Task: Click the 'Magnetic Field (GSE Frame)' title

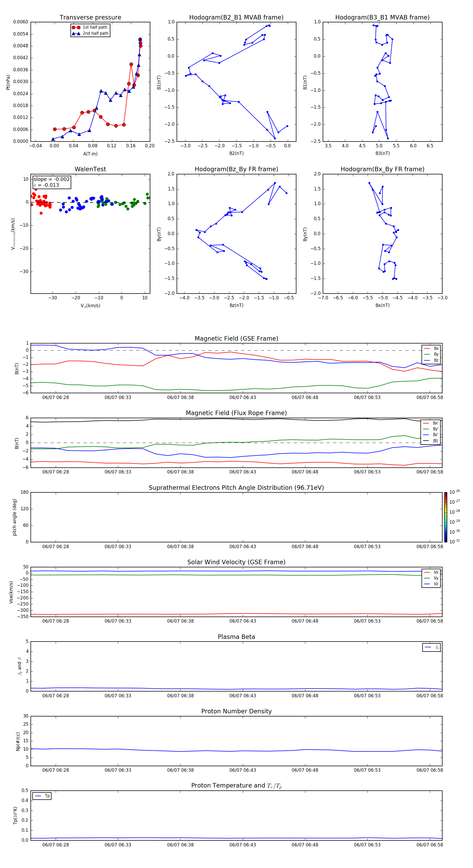Action: coord(236,339)
